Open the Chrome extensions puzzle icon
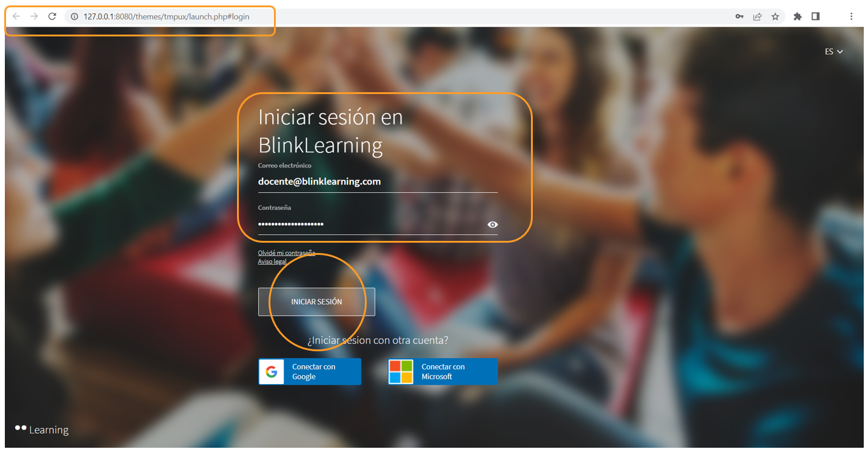The height and width of the screenshot is (452, 868). tap(797, 16)
